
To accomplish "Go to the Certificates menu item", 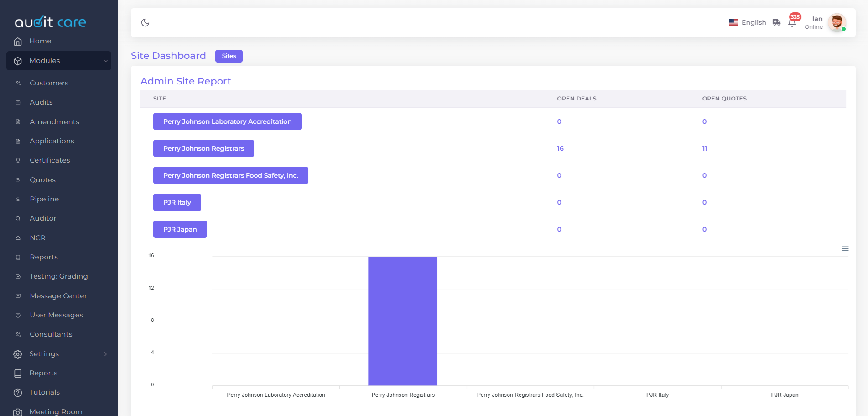I will (x=50, y=160).
